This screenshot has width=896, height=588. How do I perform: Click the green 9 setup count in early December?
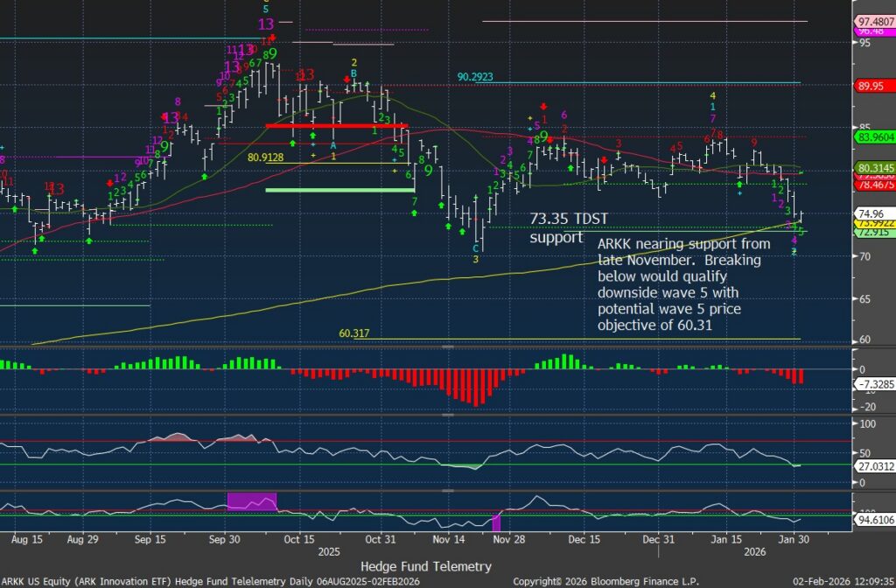tap(543, 137)
